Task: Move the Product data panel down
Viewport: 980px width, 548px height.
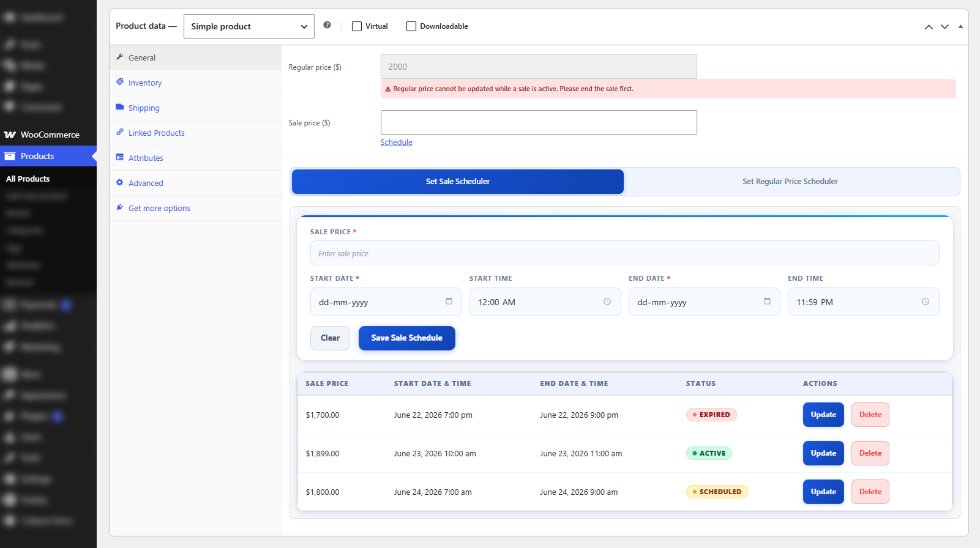Action: [944, 27]
